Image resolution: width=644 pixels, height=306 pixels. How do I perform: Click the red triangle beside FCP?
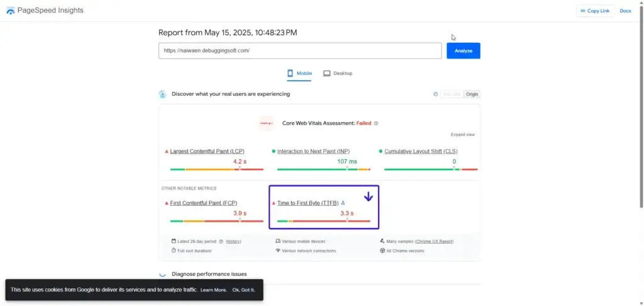[x=166, y=203]
